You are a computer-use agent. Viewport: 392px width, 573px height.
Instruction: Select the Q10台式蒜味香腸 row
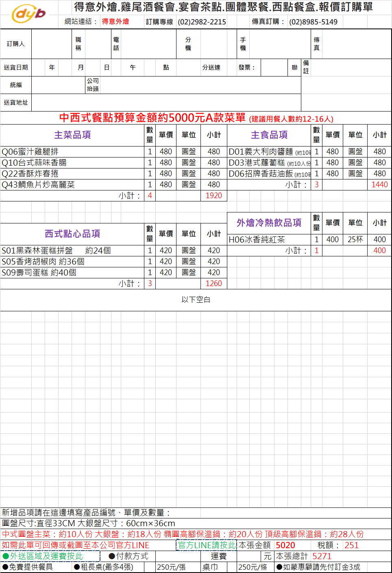(x=72, y=163)
